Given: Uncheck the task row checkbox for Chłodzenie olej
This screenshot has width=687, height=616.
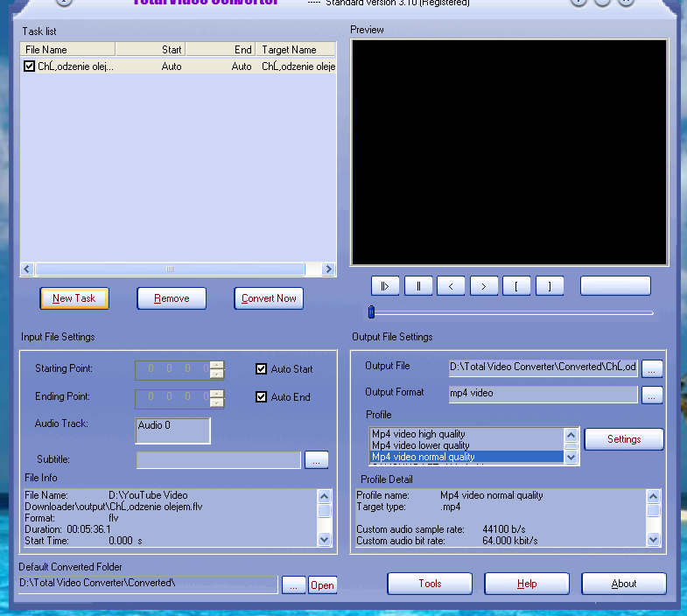Looking at the screenshot, I should (30, 66).
